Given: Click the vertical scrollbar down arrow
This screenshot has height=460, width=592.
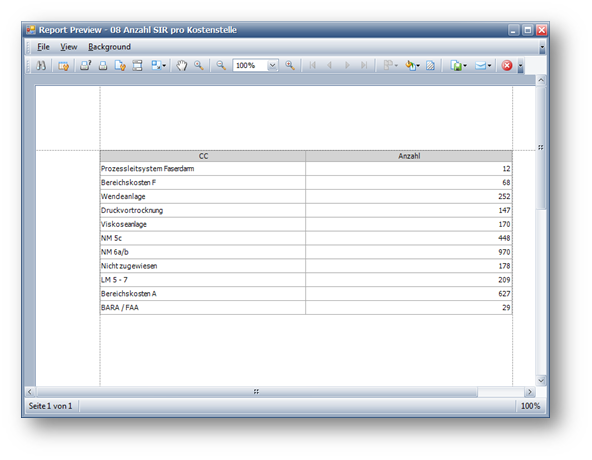Looking at the screenshot, I should 541,381.
